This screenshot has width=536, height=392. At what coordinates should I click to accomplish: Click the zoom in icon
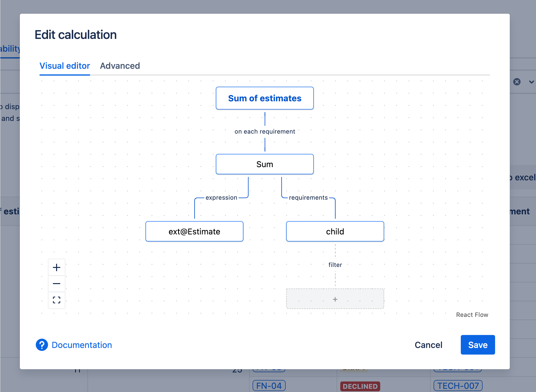click(x=56, y=267)
